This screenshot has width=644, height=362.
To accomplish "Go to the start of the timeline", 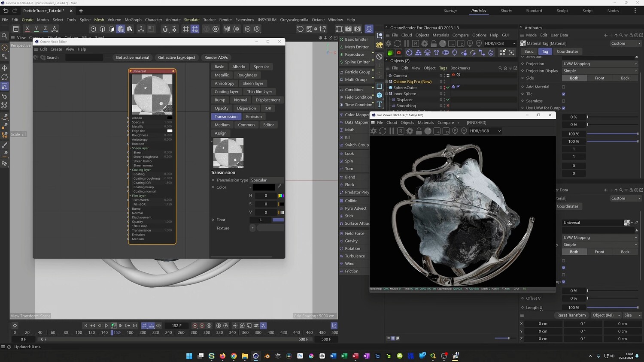I will (x=85, y=326).
